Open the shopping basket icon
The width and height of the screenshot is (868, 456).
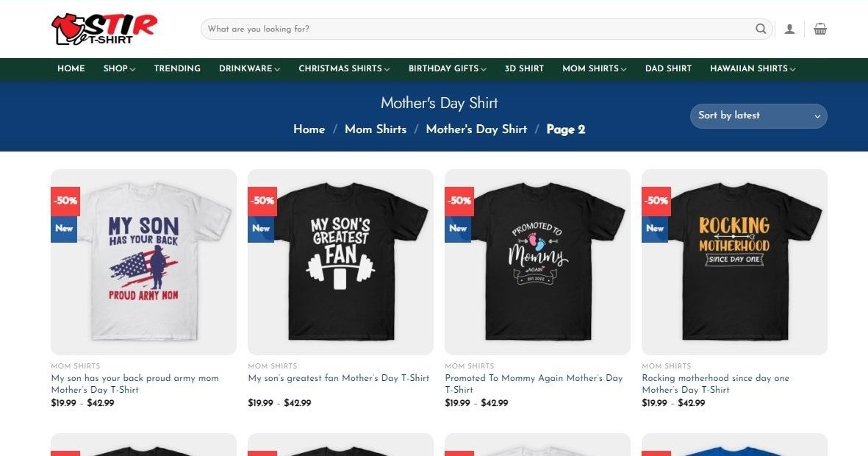point(819,29)
